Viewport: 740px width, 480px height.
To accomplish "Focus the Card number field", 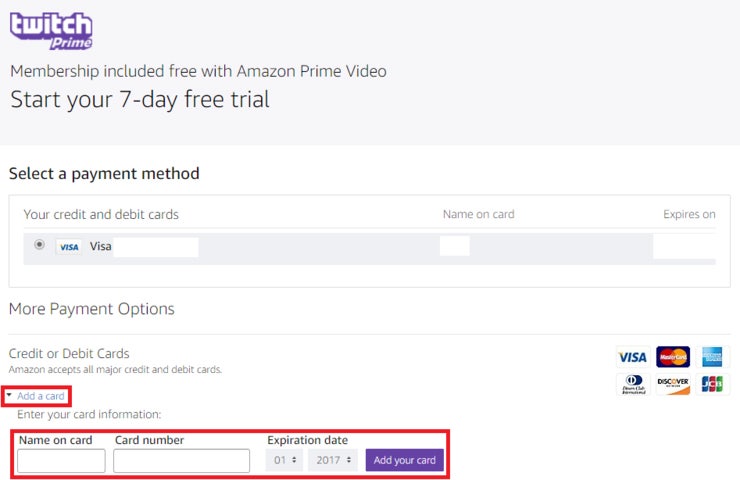I will point(181,461).
